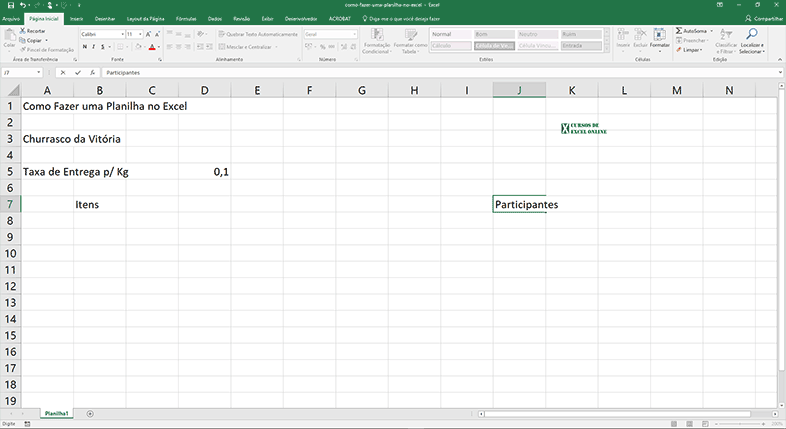Undo the last action
Screen dimensions: 786x429
23,5
